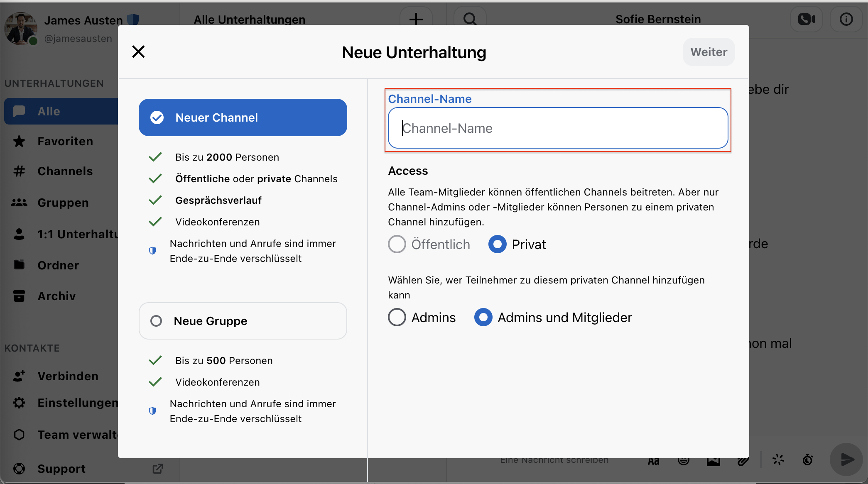The image size is (868, 484).
Task: Click the send message arrow icon
Action: click(x=847, y=459)
